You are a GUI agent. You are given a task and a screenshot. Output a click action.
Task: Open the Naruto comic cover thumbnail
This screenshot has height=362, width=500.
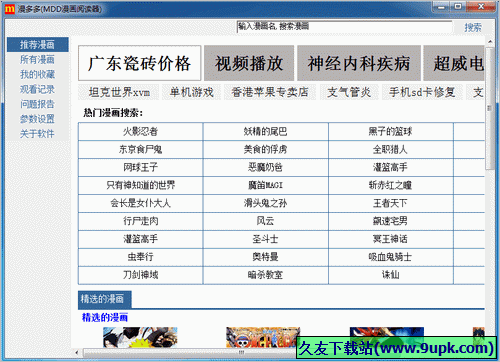[140, 337]
